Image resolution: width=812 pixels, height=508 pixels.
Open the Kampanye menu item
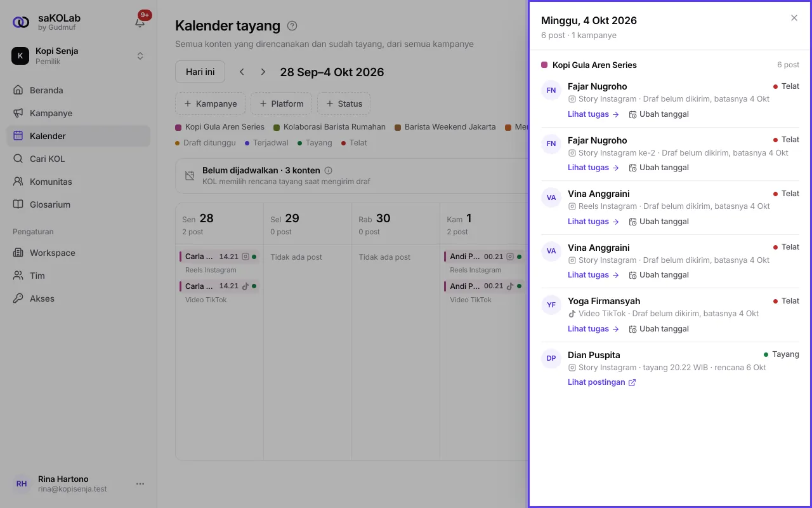(79, 113)
